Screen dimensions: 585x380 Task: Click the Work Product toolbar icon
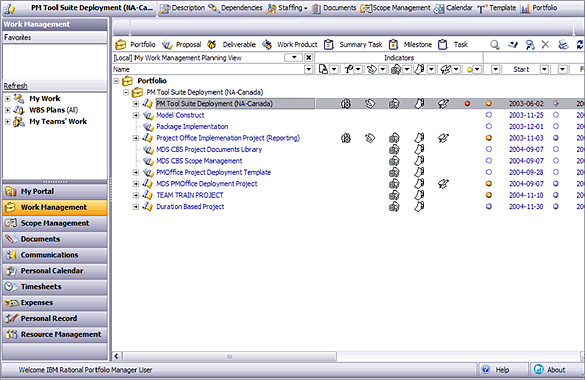click(x=267, y=45)
